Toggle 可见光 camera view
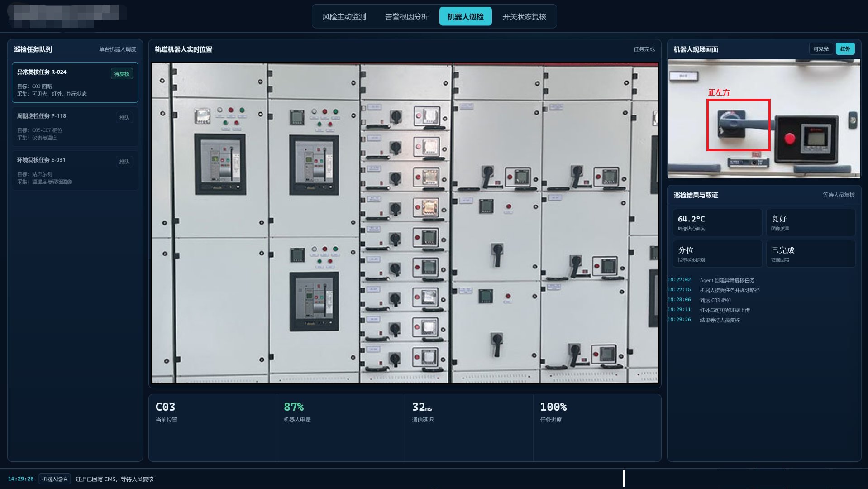The image size is (868, 489). 820,49
